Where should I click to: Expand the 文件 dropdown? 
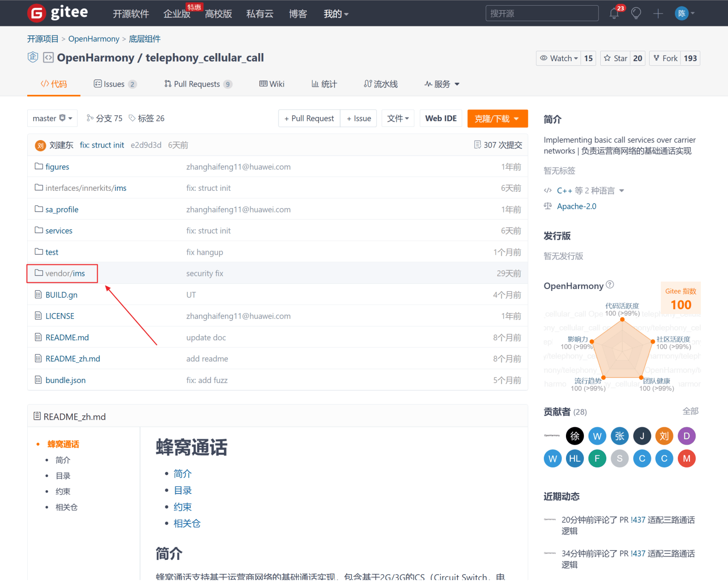point(398,118)
